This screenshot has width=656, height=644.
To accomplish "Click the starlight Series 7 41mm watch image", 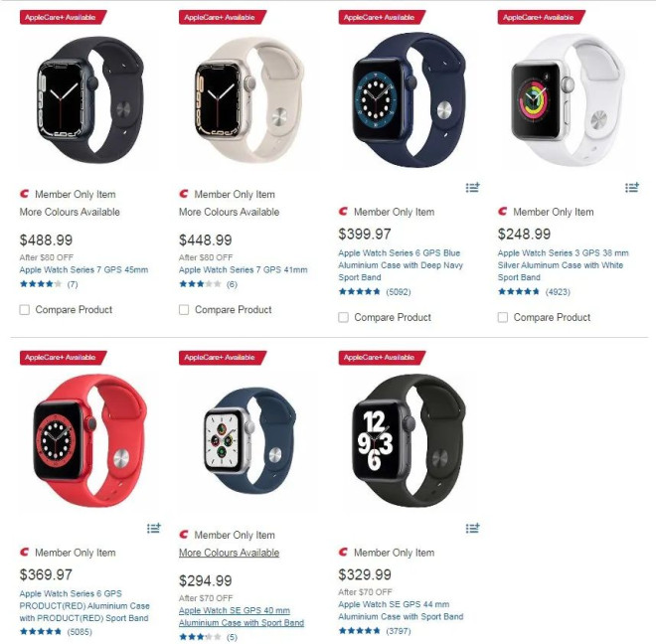I will (249, 100).
